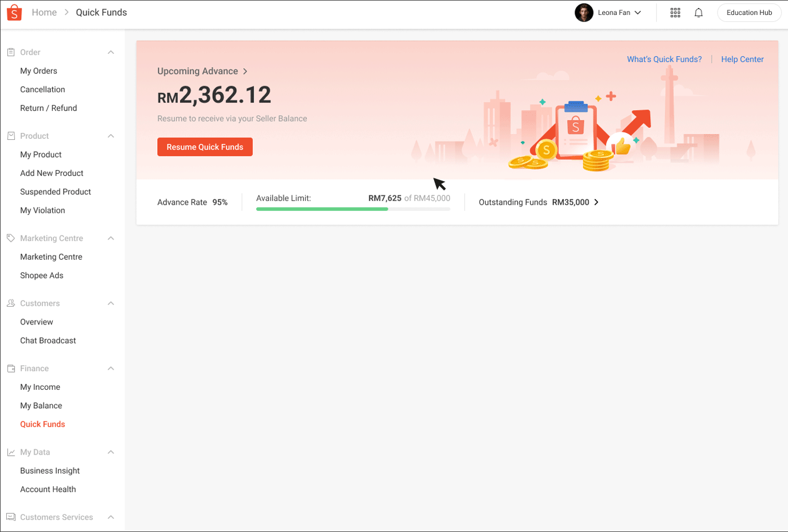
Task: Collapse the Marketing Centre section
Action: (x=111, y=238)
